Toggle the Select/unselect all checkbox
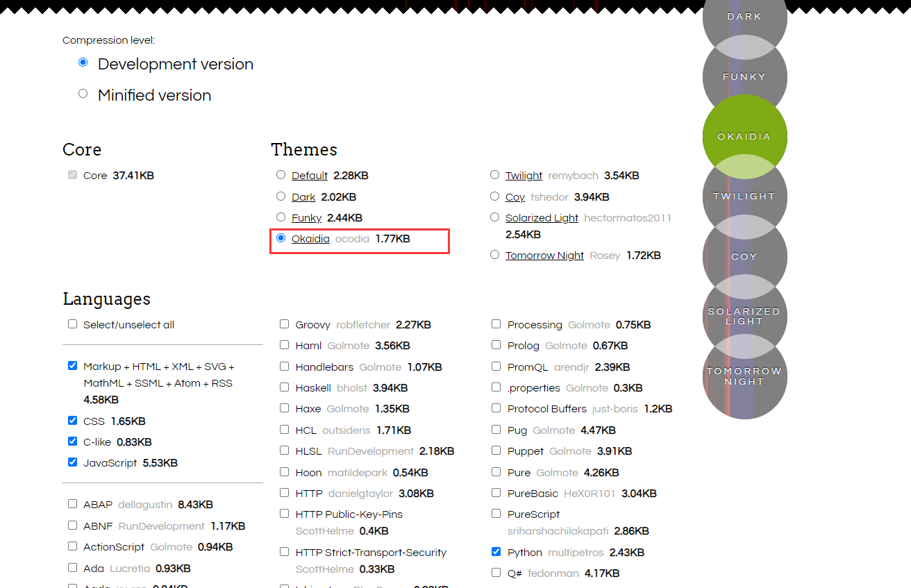This screenshot has width=911, height=588. click(x=72, y=324)
